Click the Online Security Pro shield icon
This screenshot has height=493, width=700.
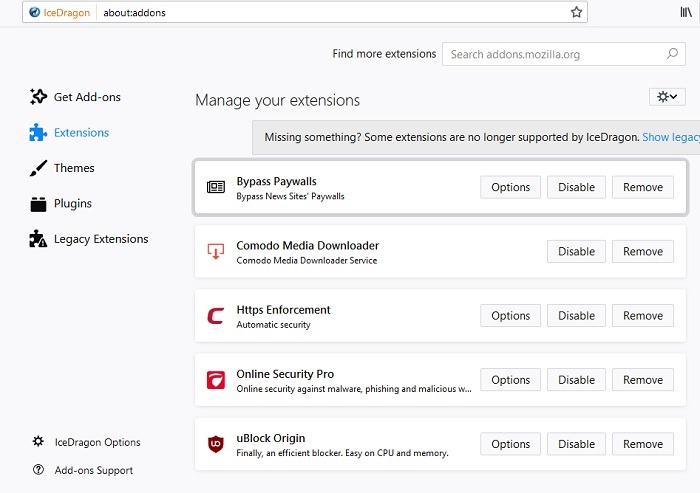216,380
